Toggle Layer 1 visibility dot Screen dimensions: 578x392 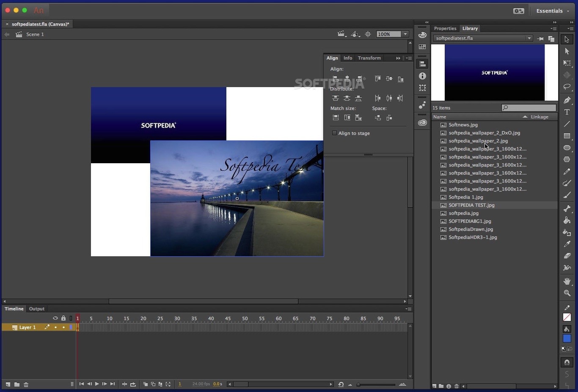55,327
